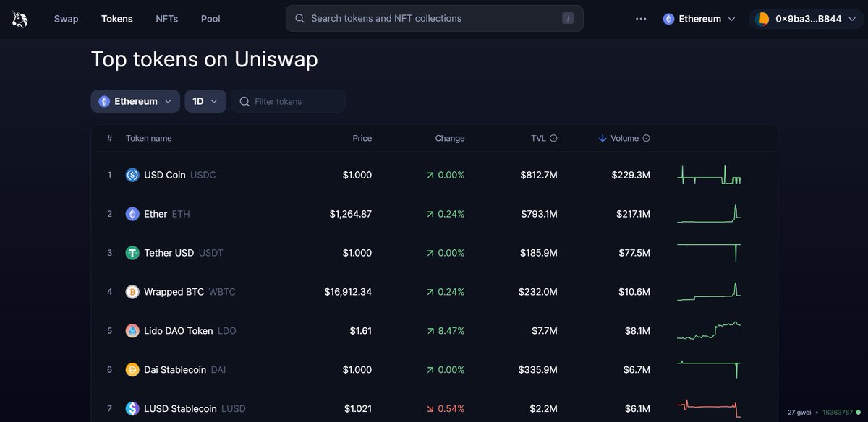The height and width of the screenshot is (422, 868).
Task: Click the Ethereum icon in header network selector
Action: 669,19
